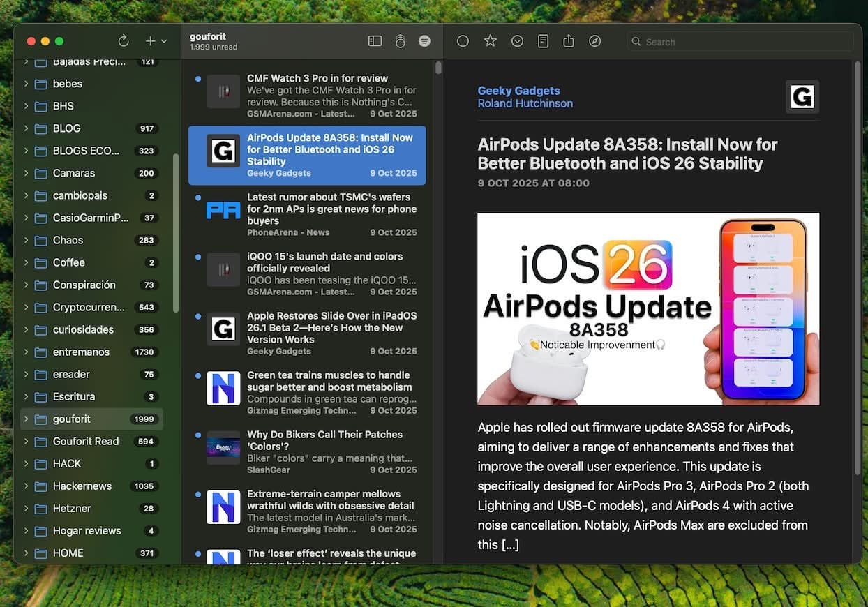Star the current article
The width and height of the screenshot is (868, 607).
point(491,41)
